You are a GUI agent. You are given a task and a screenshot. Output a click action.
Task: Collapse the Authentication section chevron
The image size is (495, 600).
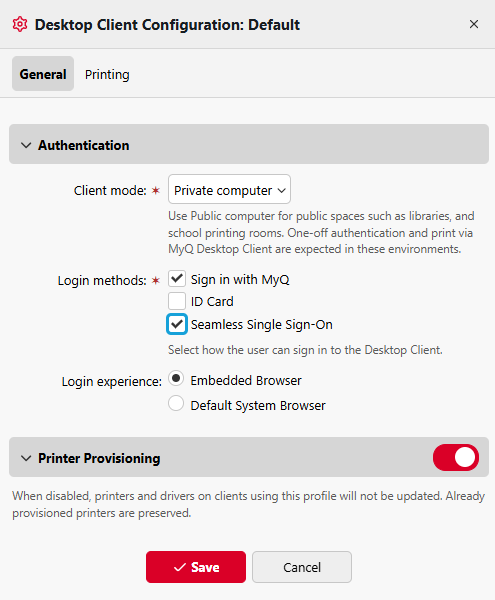point(26,145)
